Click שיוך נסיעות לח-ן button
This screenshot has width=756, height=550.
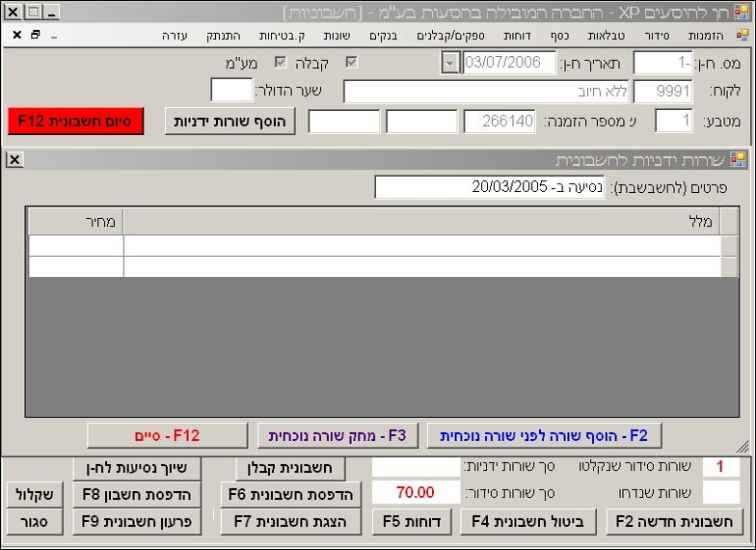(x=137, y=468)
